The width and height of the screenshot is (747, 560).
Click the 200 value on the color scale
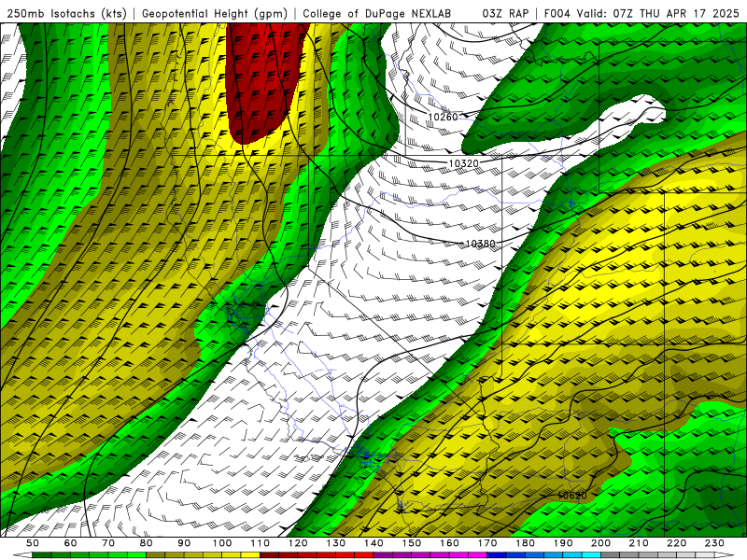(600, 543)
